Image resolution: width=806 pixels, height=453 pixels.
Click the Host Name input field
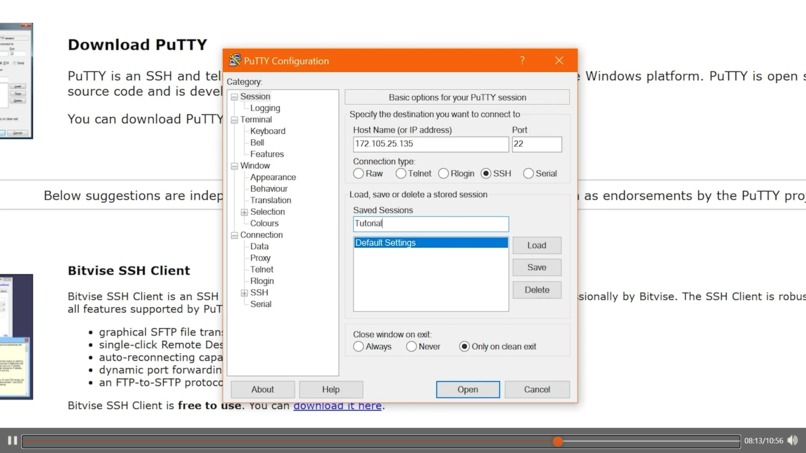click(x=431, y=144)
